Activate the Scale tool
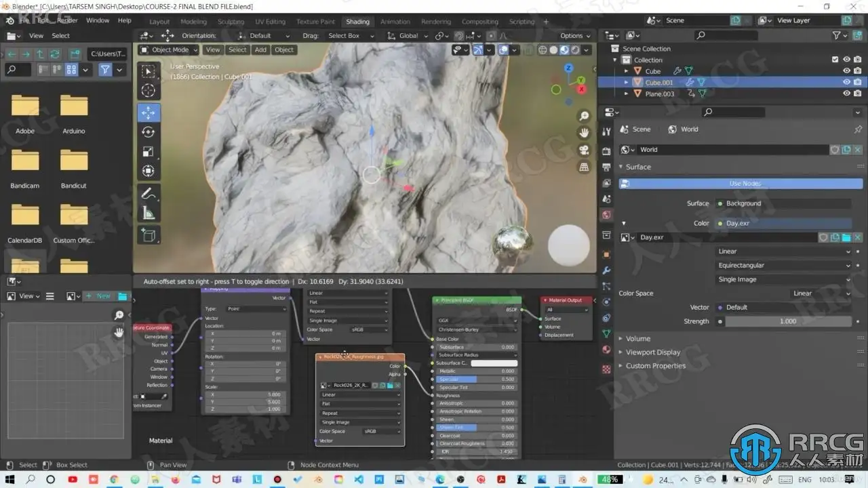Image resolution: width=868 pixels, height=488 pixels. (x=149, y=152)
